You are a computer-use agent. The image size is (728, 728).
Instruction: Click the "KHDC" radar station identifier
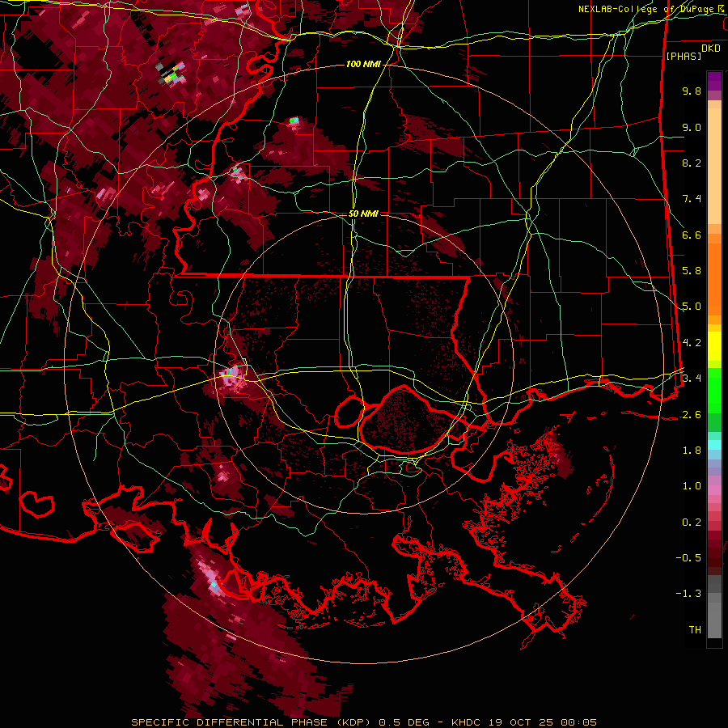(466, 722)
